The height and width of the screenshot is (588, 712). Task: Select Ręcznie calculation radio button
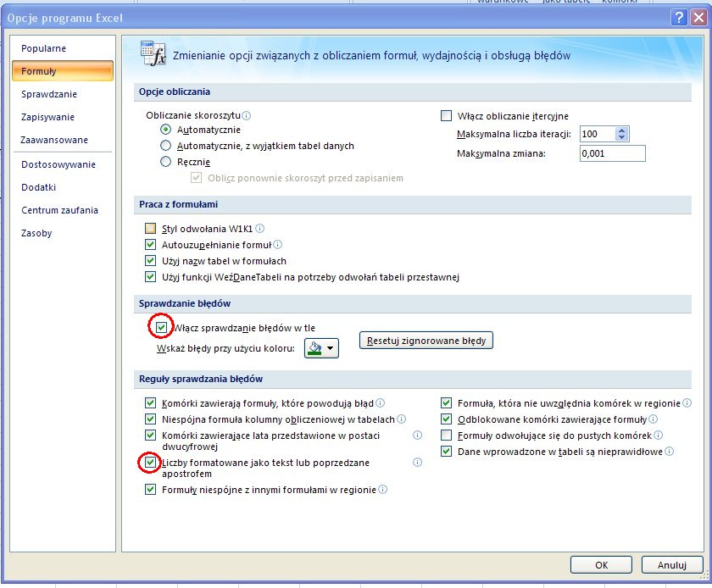pos(166,162)
